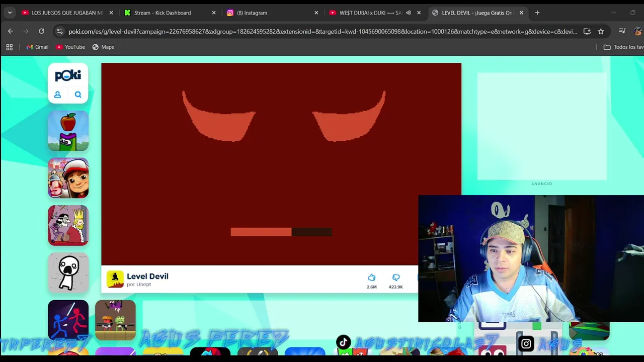Bookmark this page with the star icon
This screenshot has width=644, height=362.
click(601, 31)
